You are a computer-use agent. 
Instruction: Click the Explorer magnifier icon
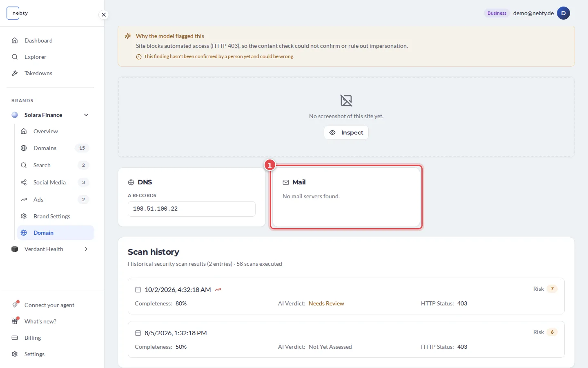tap(15, 57)
